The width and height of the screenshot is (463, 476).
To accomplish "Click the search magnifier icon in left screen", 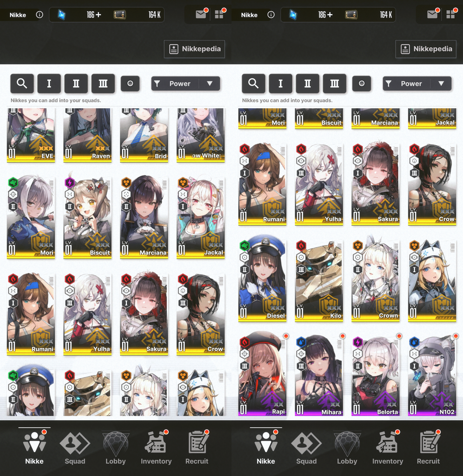I will point(22,84).
